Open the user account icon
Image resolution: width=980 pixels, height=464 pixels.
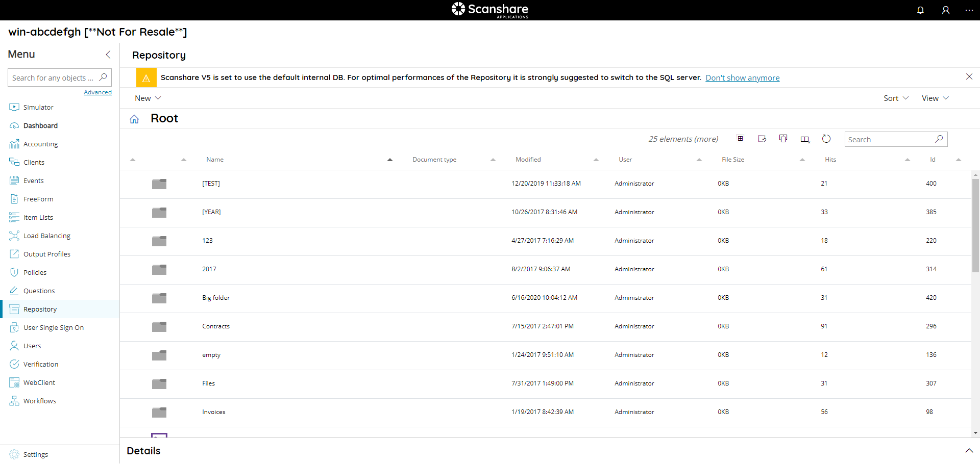pos(946,10)
